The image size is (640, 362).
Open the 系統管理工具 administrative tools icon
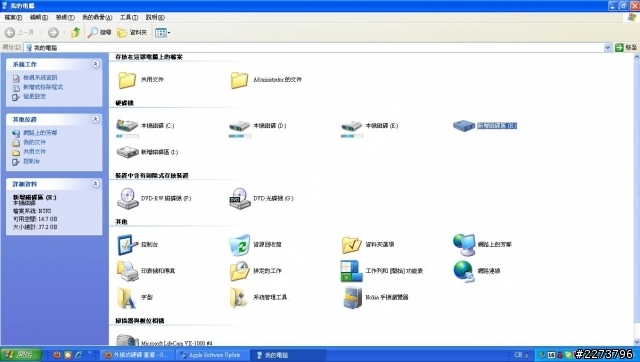click(x=239, y=298)
